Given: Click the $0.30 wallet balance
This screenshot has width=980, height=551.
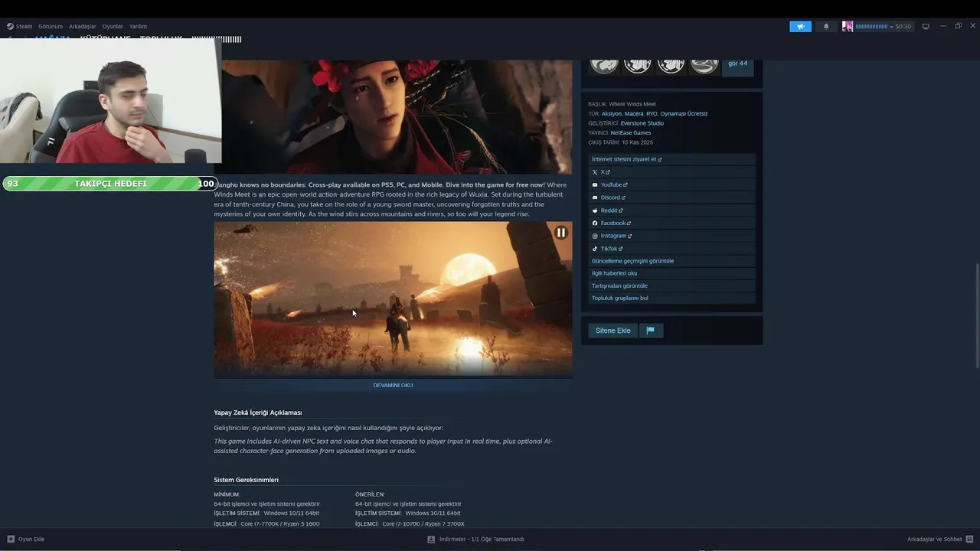Looking at the screenshot, I should pos(903,27).
